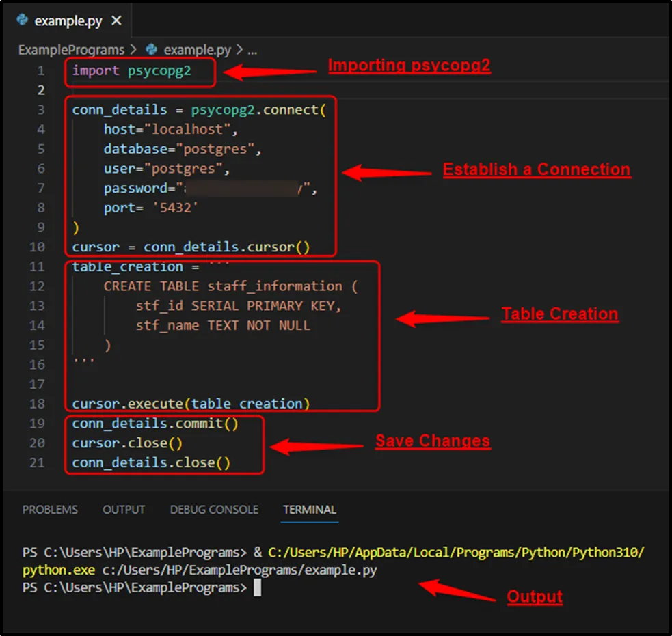Place cursor on import psycopg2 line
The width and height of the screenshot is (672, 636).
(131, 70)
